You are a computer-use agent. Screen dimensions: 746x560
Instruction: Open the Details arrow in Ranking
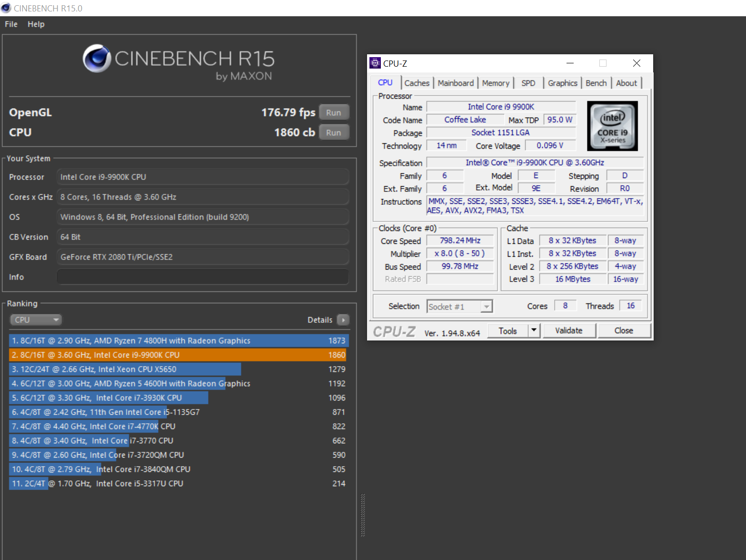coord(343,320)
